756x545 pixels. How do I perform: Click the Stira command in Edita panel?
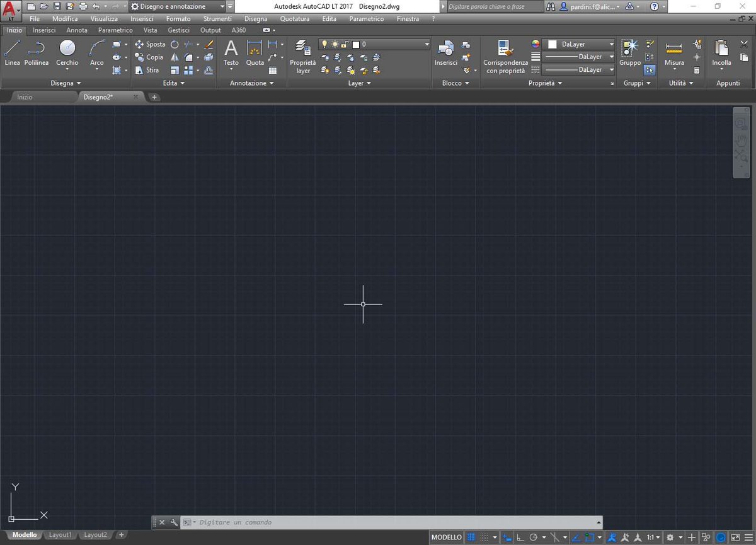click(151, 70)
